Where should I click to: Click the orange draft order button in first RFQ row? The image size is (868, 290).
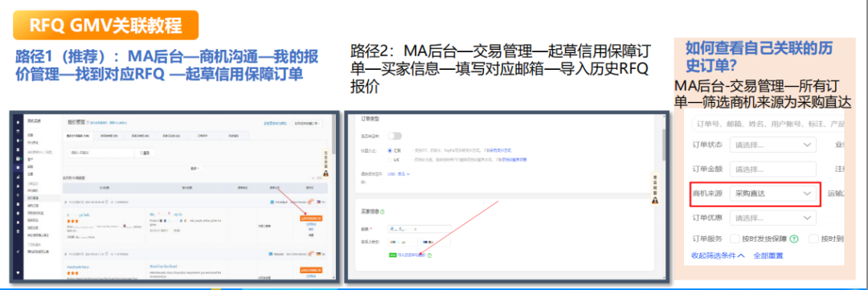point(311,218)
